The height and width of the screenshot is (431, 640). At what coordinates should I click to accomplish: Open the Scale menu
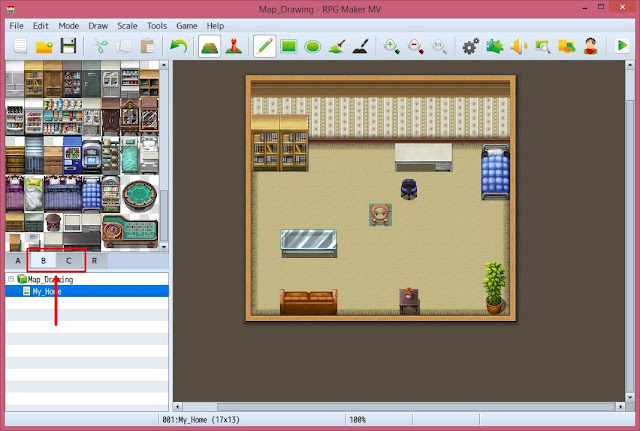click(127, 26)
